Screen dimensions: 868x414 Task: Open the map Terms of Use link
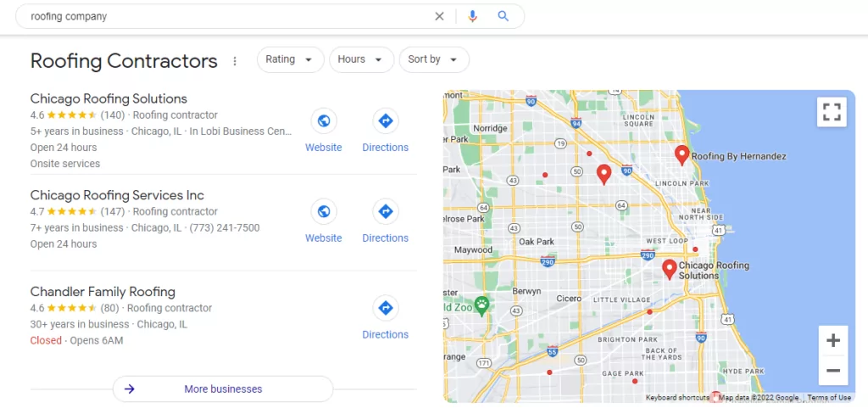(829, 397)
